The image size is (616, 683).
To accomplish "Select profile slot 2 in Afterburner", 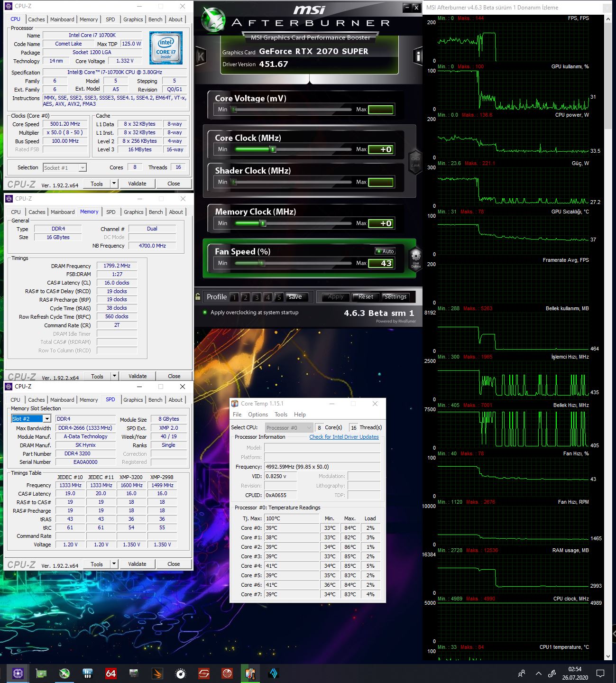I will [x=245, y=297].
